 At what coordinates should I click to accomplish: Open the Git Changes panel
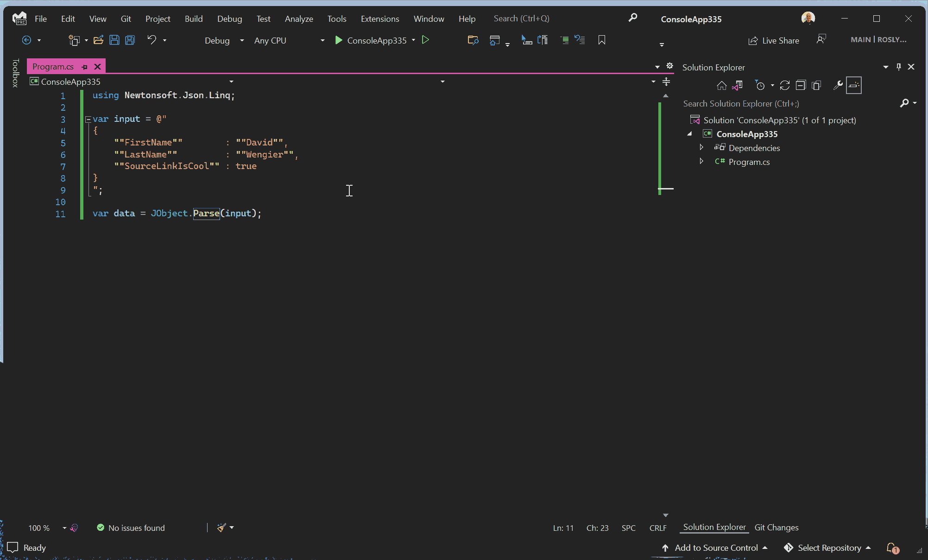(777, 528)
